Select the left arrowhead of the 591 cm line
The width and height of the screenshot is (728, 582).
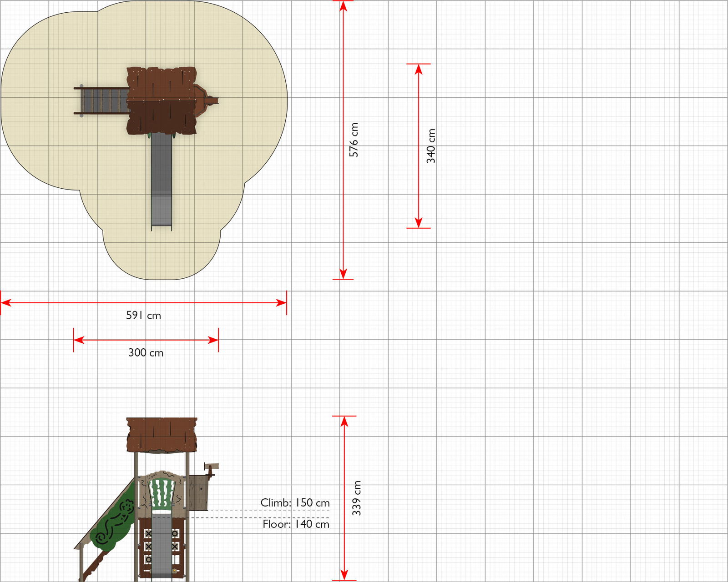6,303
